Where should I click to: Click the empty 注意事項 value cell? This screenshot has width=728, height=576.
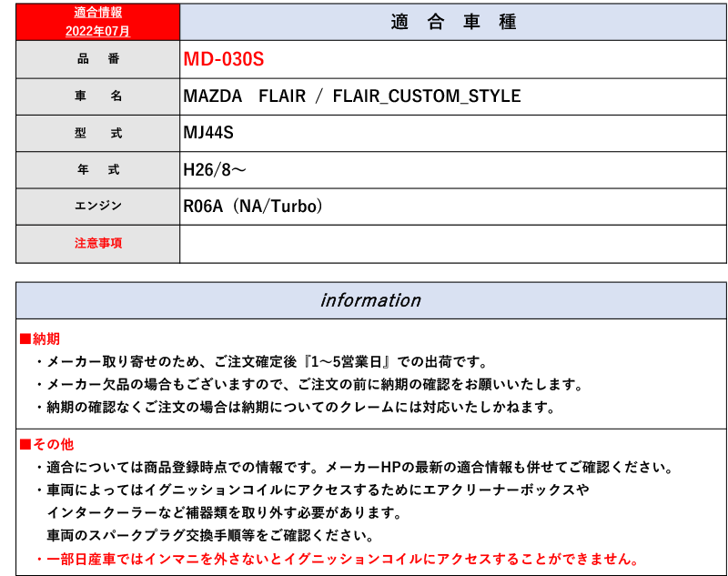click(x=453, y=244)
